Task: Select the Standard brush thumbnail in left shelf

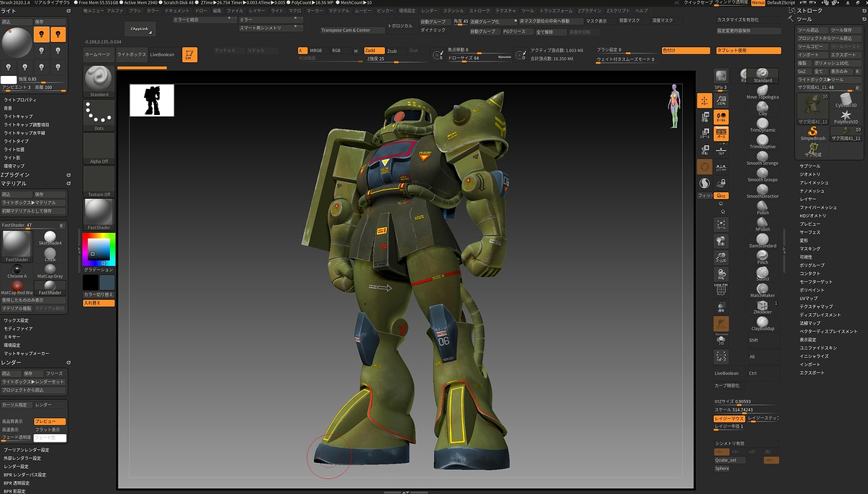Action: click(99, 81)
